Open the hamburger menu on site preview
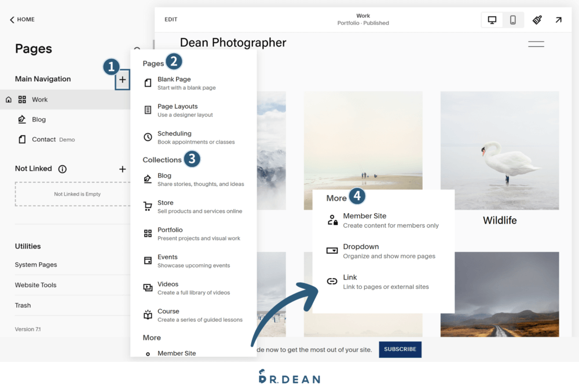 tap(536, 44)
